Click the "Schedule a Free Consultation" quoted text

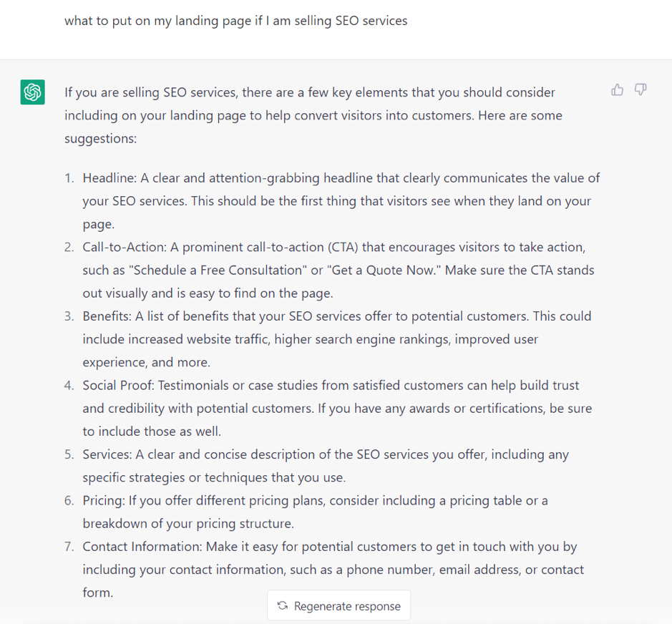coord(218,270)
